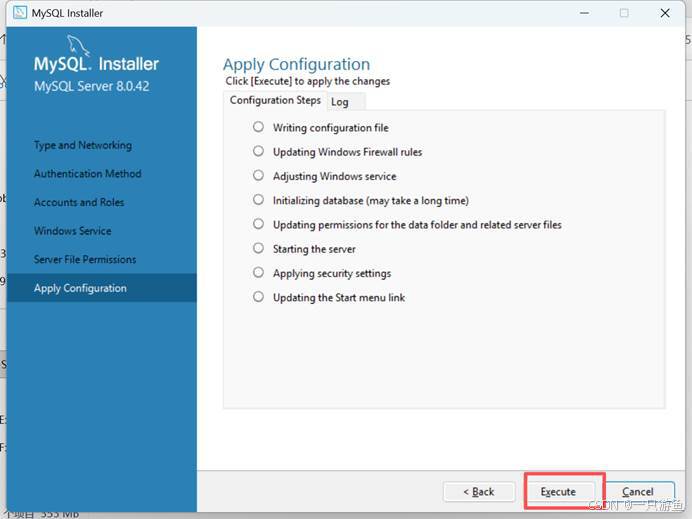Image resolution: width=692 pixels, height=519 pixels.
Task: Click Applying security settings status circle
Action: coord(258,273)
